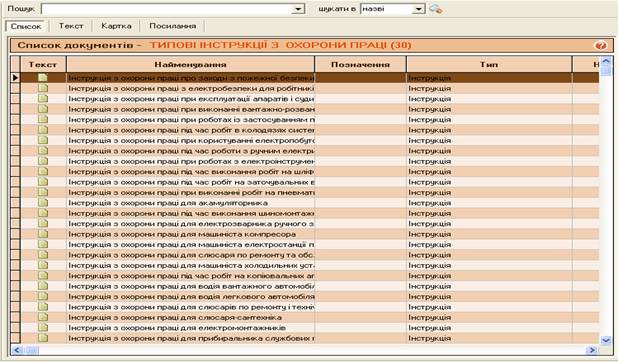Open text icon for 'для електрозварника ручного' row
This screenshot has width=618, height=362.
(43, 224)
